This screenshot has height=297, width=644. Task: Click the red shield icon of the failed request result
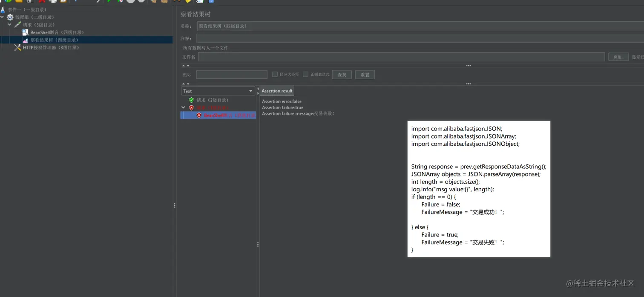pyautogui.click(x=191, y=108)
